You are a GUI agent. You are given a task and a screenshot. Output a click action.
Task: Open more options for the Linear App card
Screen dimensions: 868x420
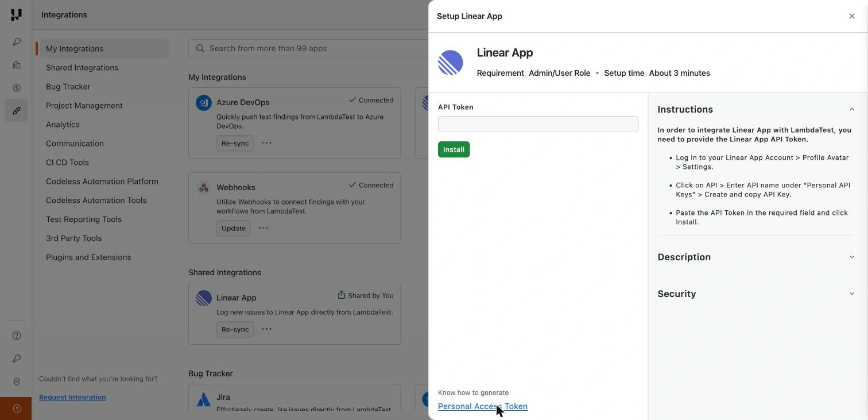[x=266, y=329]
